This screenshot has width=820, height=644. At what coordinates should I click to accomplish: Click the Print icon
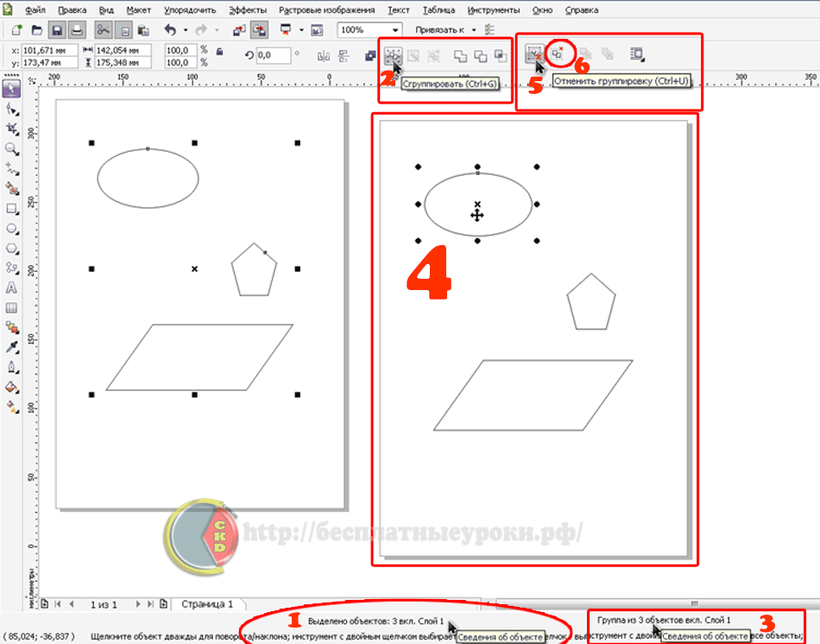pos(76,30)
